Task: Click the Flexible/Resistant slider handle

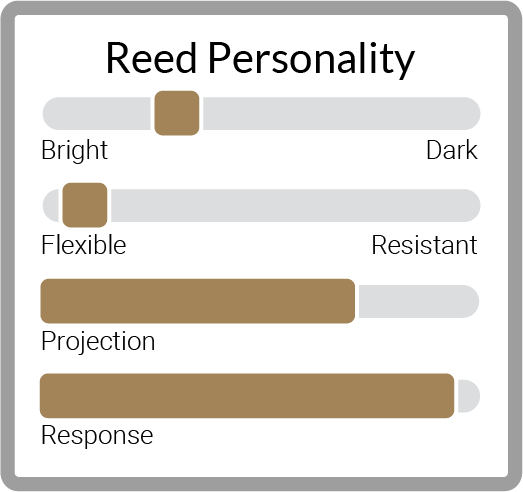Action: coord(85,205)
